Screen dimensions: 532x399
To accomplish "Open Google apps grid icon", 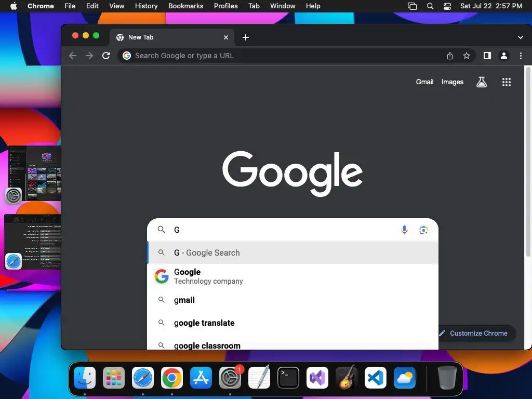I will [x=507, y=82].
